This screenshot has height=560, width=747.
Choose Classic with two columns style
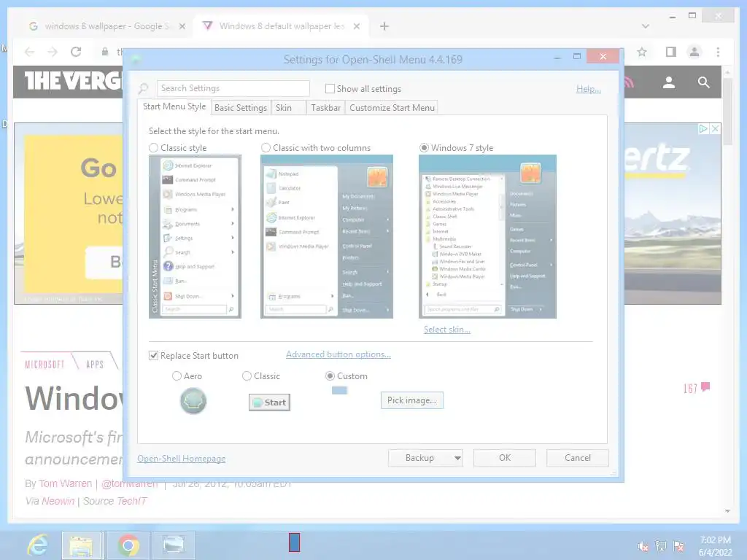[x=266, y=147]
